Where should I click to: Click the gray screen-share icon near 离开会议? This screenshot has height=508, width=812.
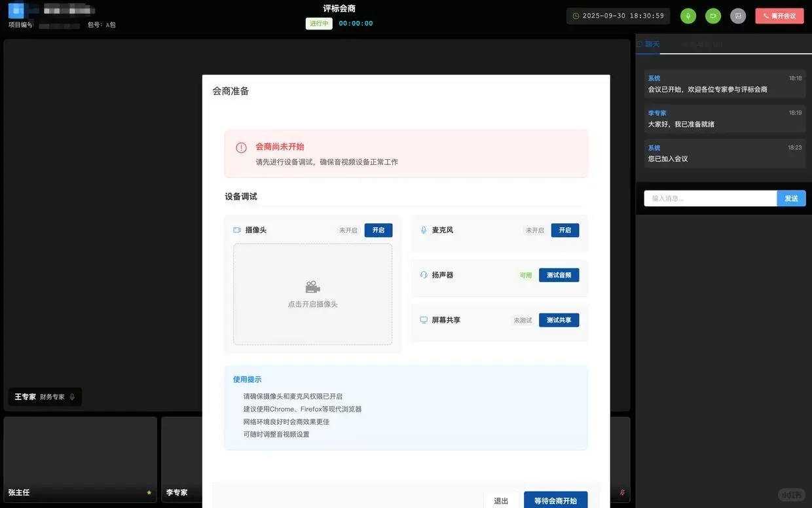click(738, 16)
